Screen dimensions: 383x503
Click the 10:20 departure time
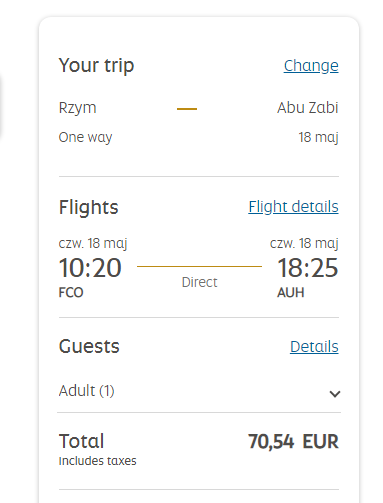[x=90, y=268]
